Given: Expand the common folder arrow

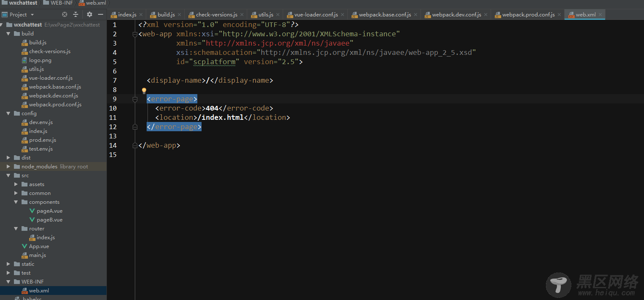Looking at the screenshot, I should 16,193.
